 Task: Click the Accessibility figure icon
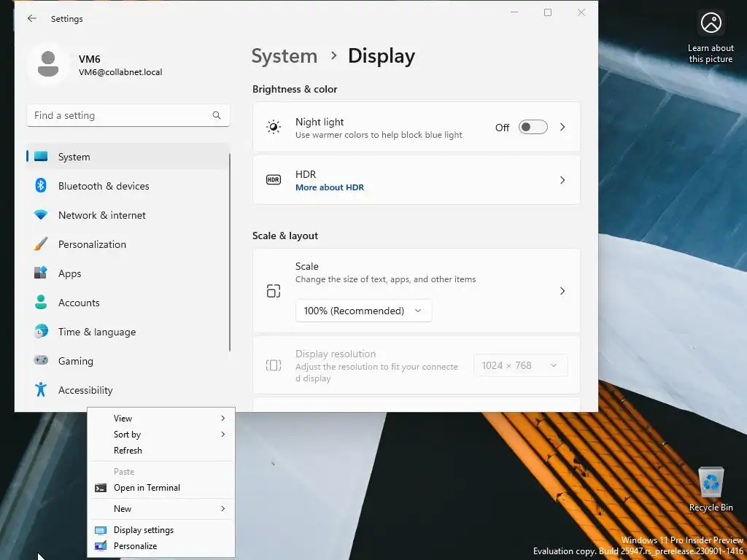click(x=41, y=389)
